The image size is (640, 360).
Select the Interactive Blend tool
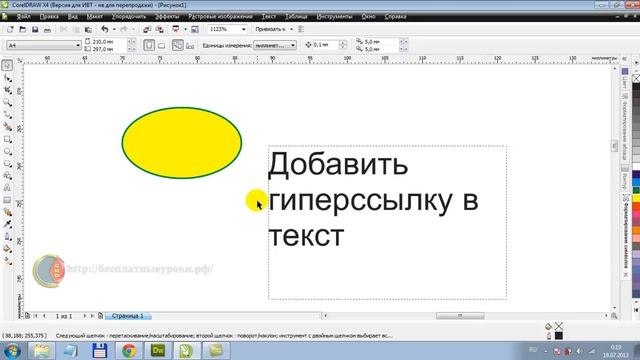click(7, 212)
